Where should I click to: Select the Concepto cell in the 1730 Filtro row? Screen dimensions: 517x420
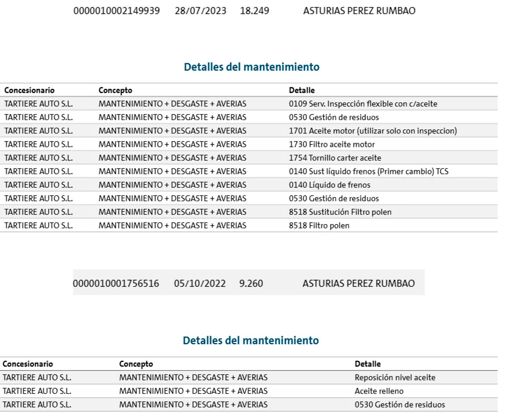tap(172, 145)
